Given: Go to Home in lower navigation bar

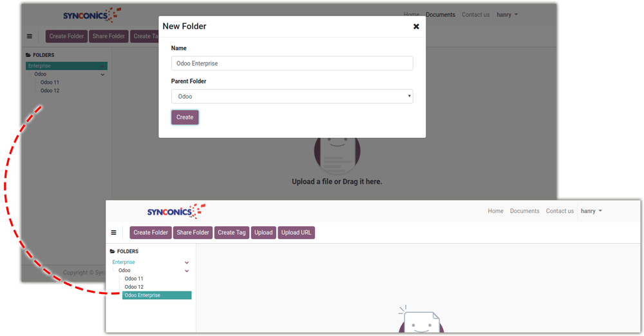Looking at the screenshot, I should (495, 211).
